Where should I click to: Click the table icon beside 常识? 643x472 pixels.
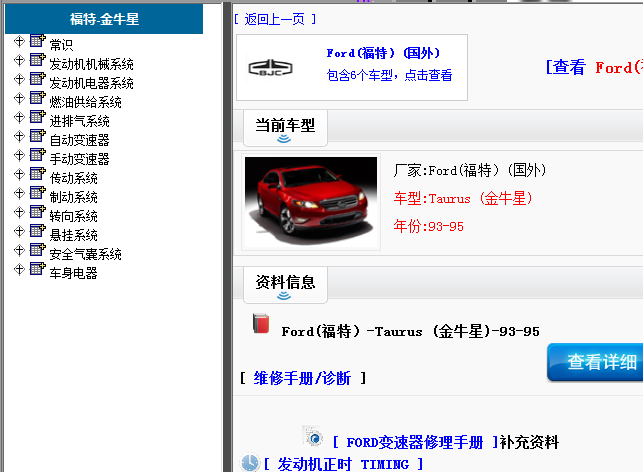[x=38, y=41]
